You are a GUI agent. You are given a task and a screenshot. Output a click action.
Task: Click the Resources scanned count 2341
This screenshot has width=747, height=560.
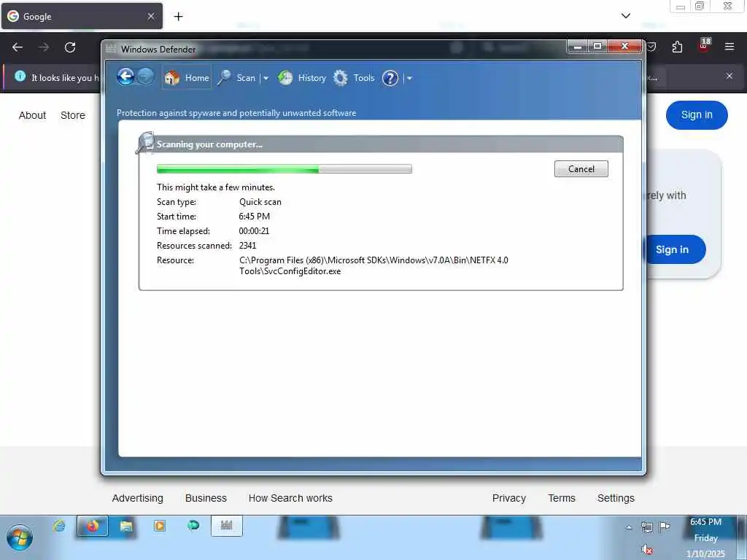(248, 246)
